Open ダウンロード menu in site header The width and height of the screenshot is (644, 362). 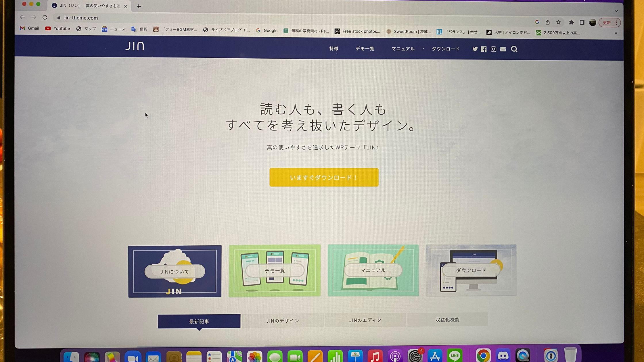click(445, 49)
